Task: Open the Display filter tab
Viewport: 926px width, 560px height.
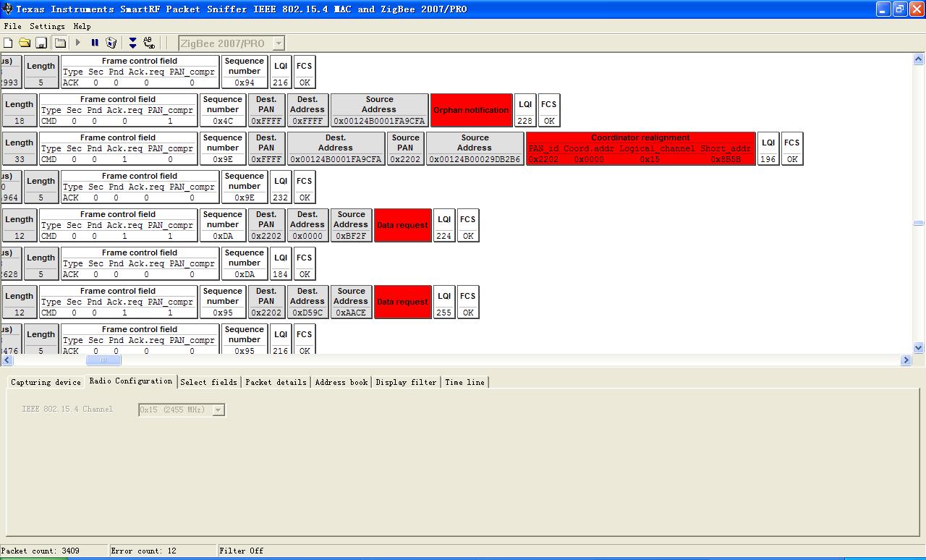Action: coord(406,382)
